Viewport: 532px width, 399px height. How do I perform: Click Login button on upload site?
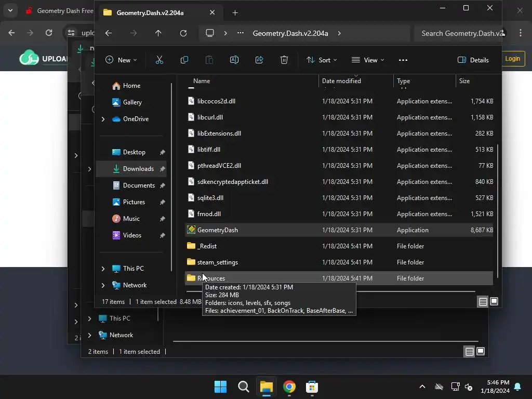[x=512, y=59]
